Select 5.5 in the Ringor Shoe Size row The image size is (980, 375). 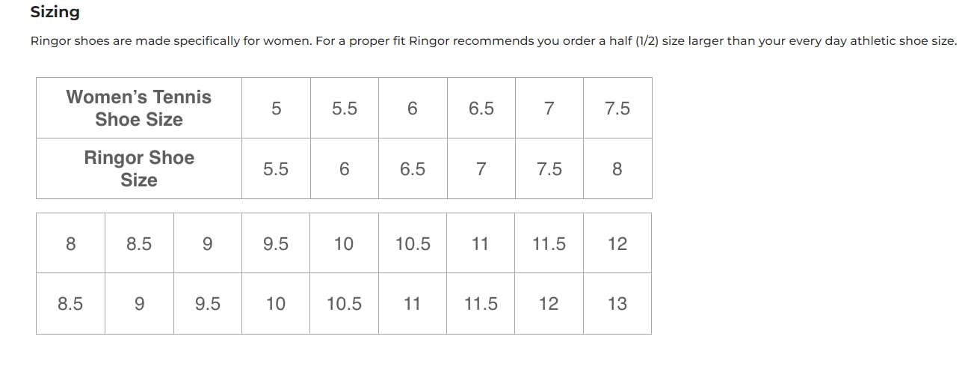point(276,168)
